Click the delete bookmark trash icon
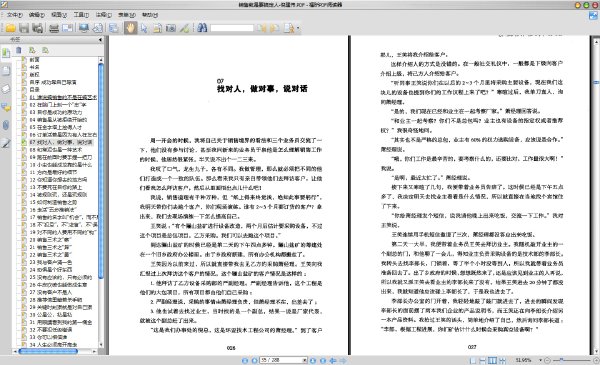Image resolution: width=600 pixels, height=365 pixels. click(19, 50)
